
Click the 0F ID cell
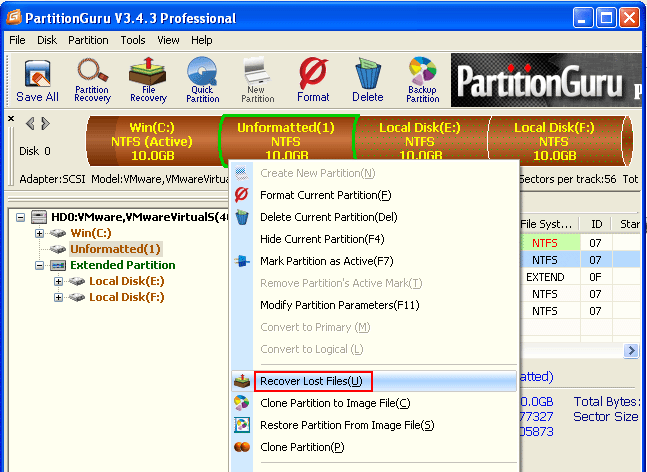tap(595, 277)
